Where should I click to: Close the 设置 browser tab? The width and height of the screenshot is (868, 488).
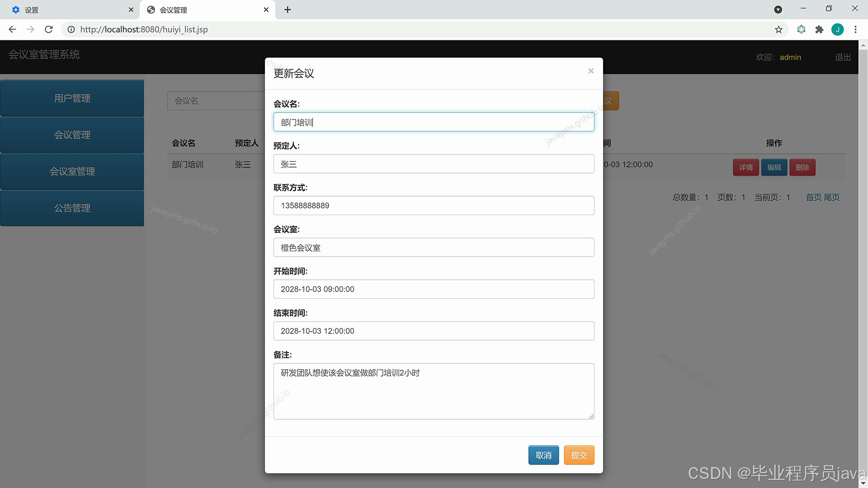click(131, 9)
